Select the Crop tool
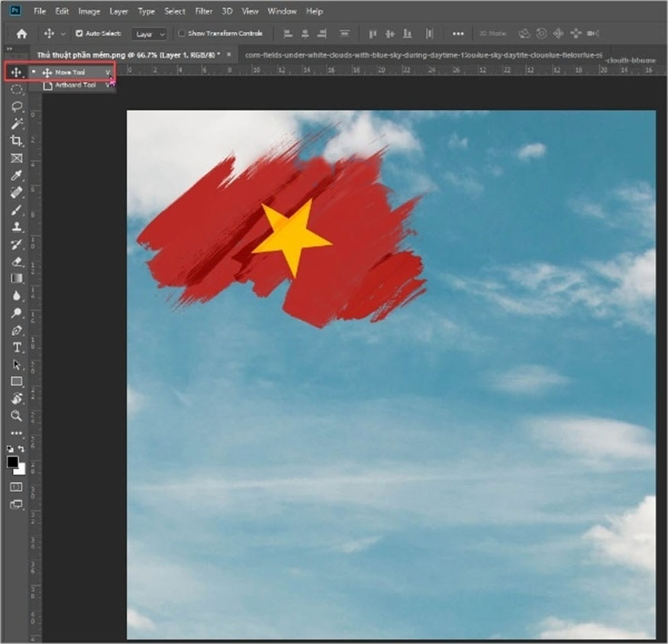This screenshot has width=668, height=644. point(16,138)
